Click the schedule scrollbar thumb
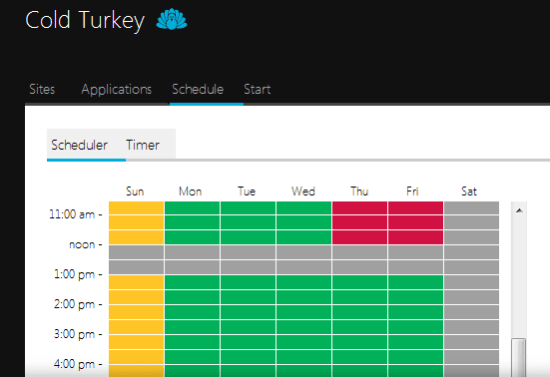The height and width of the screenshot is (377, 550). pos(518,357)
